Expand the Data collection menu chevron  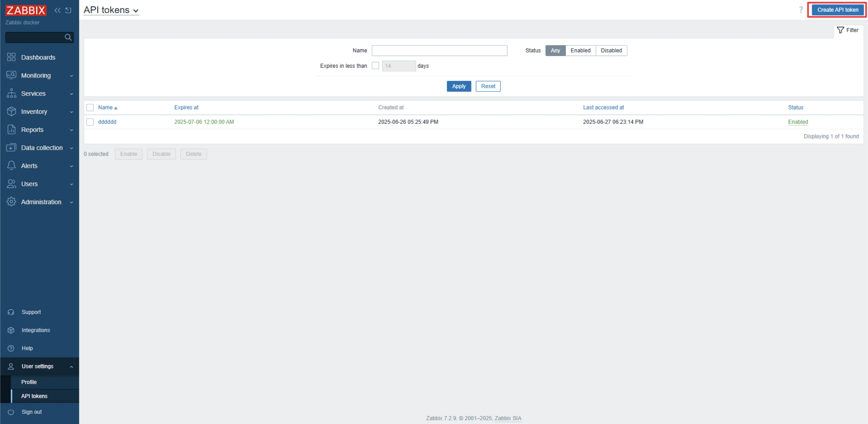click(x=71, y=148)
